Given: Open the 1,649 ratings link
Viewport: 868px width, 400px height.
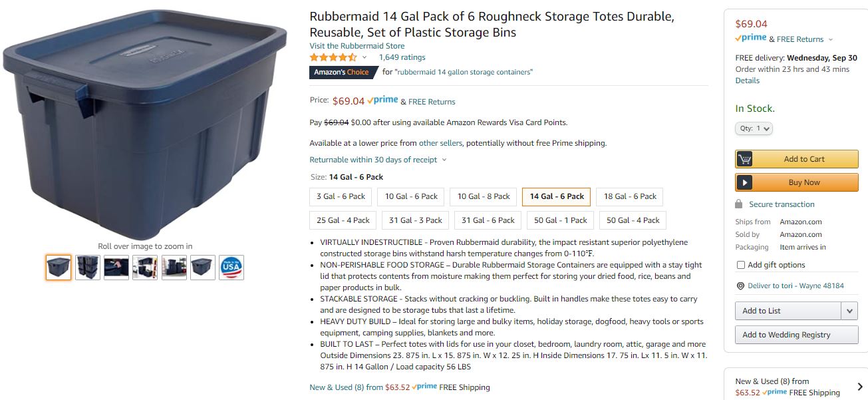Looking at the screenshot, I should point(402,57).
